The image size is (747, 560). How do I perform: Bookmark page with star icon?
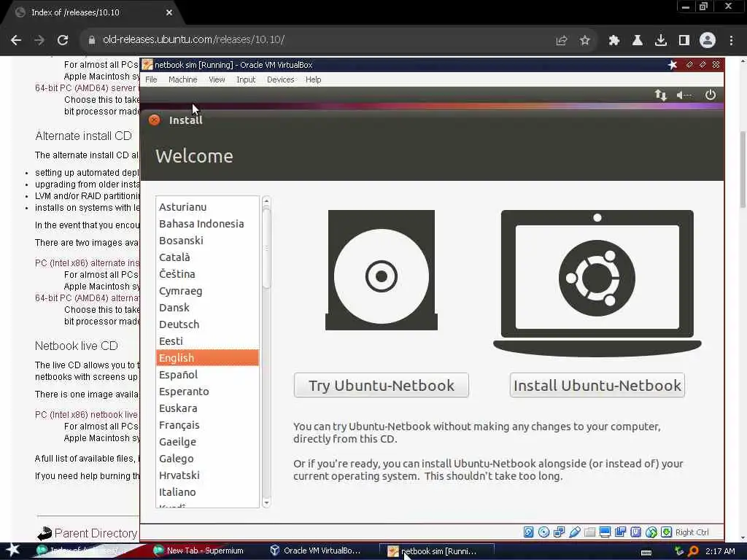585,40
